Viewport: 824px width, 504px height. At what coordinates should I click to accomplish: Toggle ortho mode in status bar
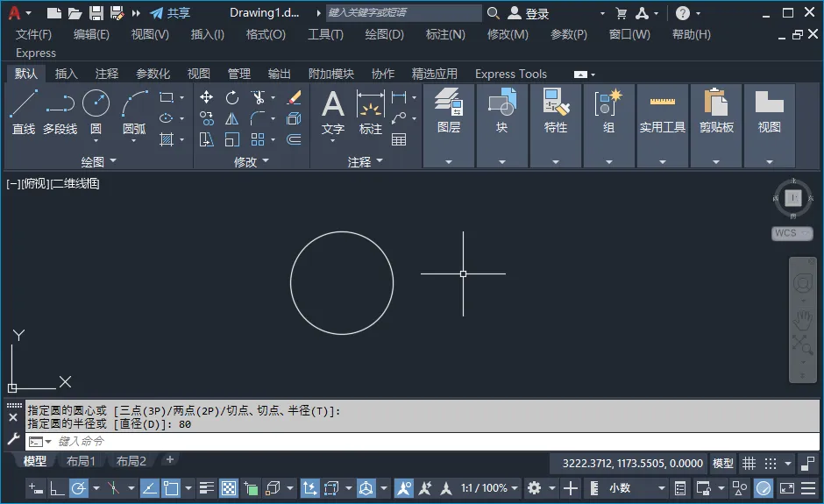(57, 488)
